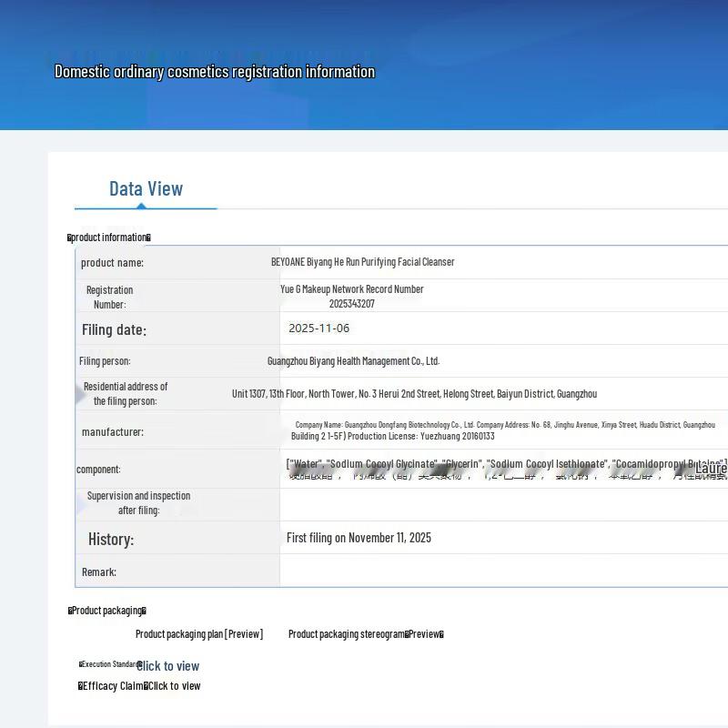Click the filing date value 2025-11-06
Screen dimensions: 728x728
[x=318, y=329]
